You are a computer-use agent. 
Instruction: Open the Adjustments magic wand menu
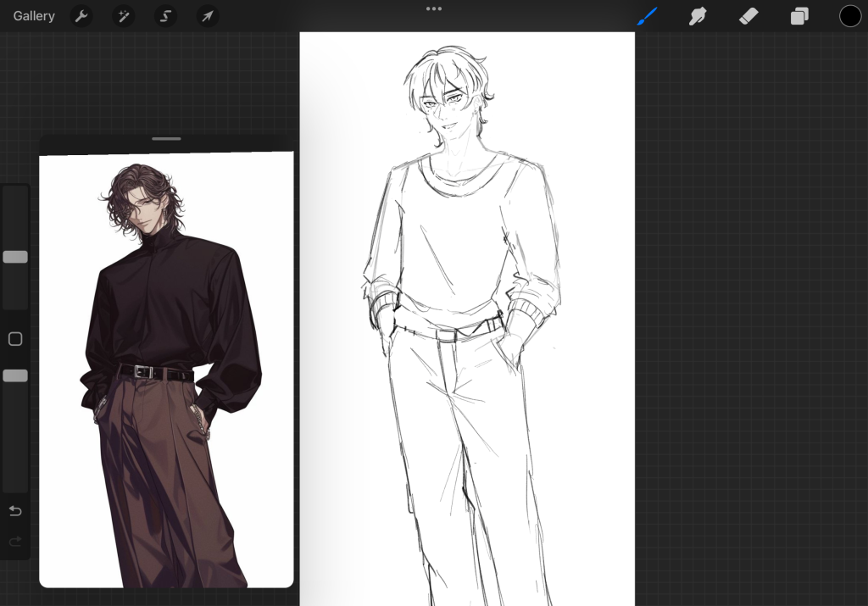pos(124,16)
